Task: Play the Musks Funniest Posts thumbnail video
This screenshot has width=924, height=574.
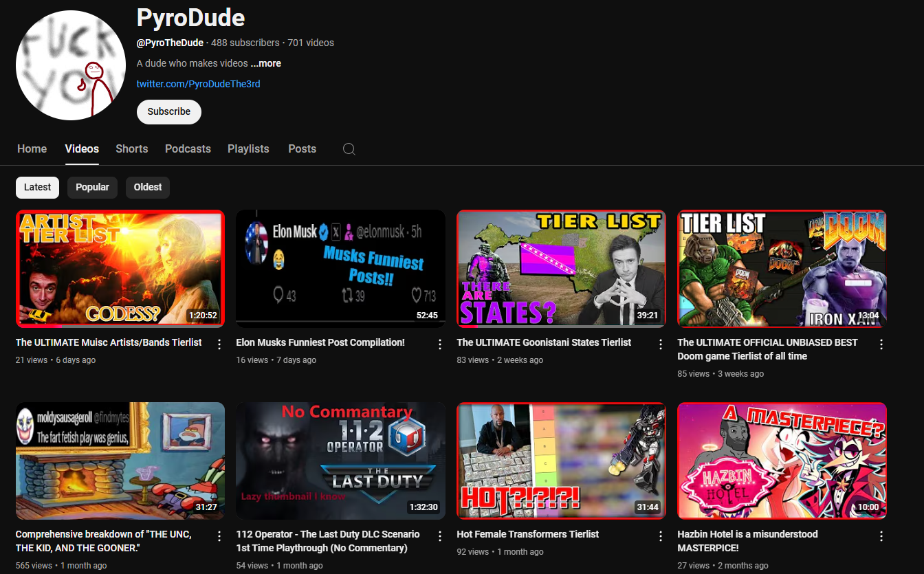Action: (x=340, y=269)
